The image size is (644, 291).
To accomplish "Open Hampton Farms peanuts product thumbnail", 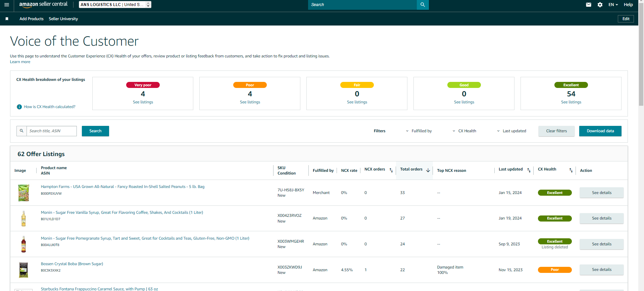I will pos(23,193).
